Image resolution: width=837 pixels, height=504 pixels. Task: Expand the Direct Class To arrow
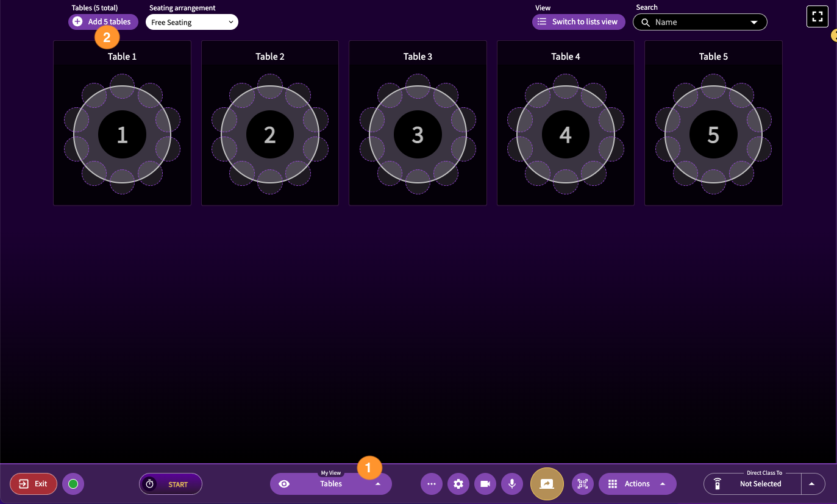[812, 484]
